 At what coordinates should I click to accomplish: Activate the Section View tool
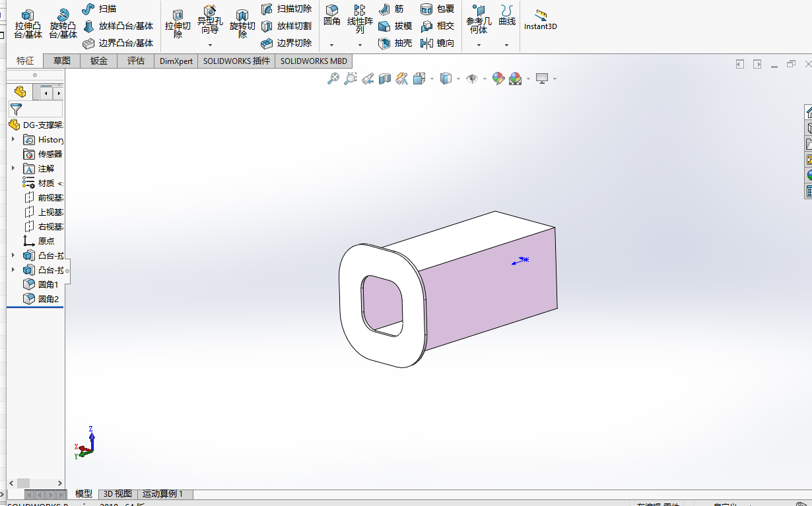[385, 78]
